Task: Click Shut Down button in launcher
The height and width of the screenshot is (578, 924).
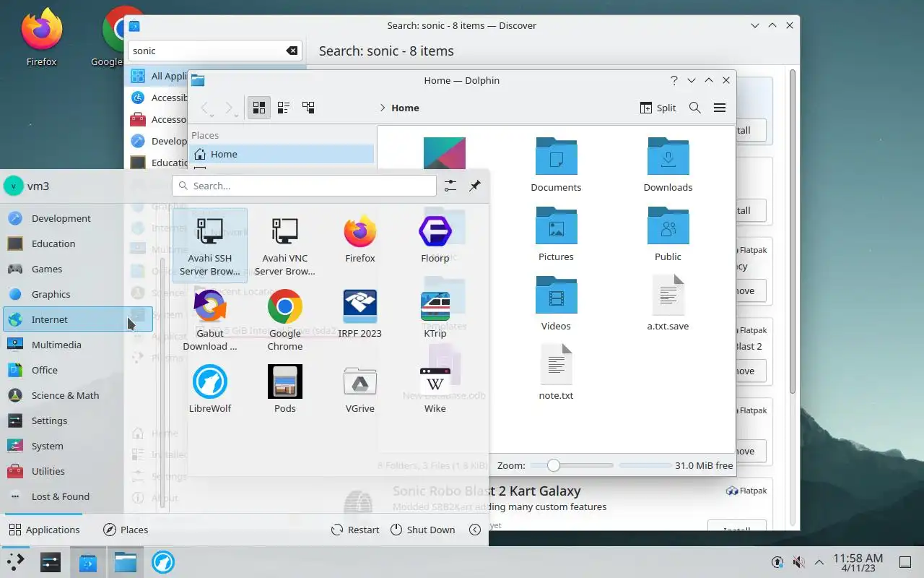Action: coord(423,530)
